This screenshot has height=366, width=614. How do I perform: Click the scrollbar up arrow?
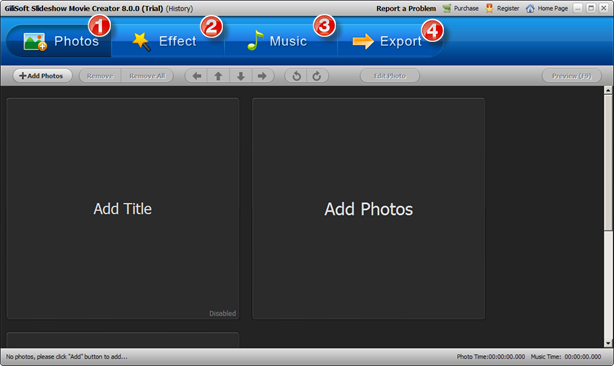608,90
